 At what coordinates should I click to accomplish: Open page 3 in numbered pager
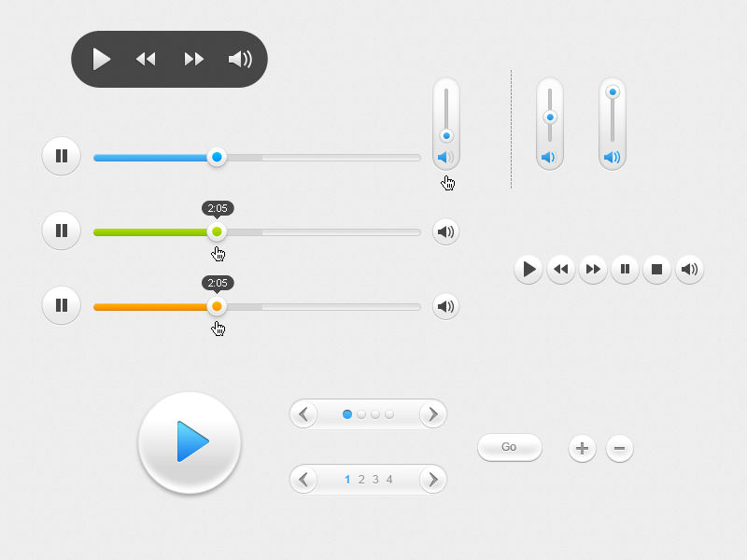click(375, 480)
